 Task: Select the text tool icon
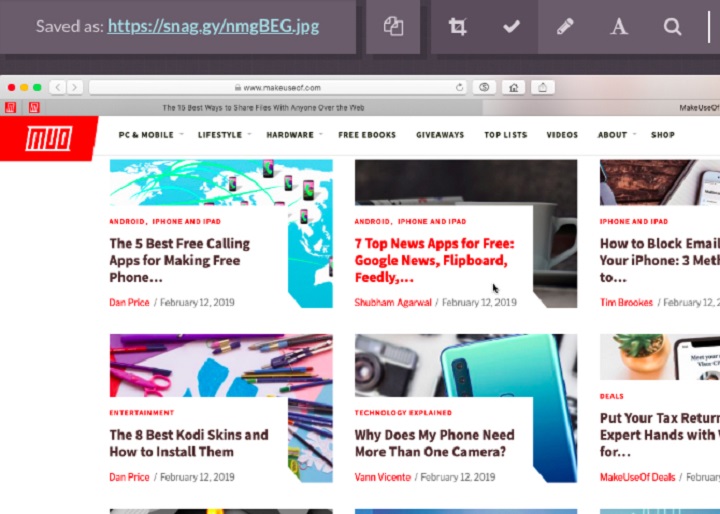pyautogui.click(x=619, y=27)
